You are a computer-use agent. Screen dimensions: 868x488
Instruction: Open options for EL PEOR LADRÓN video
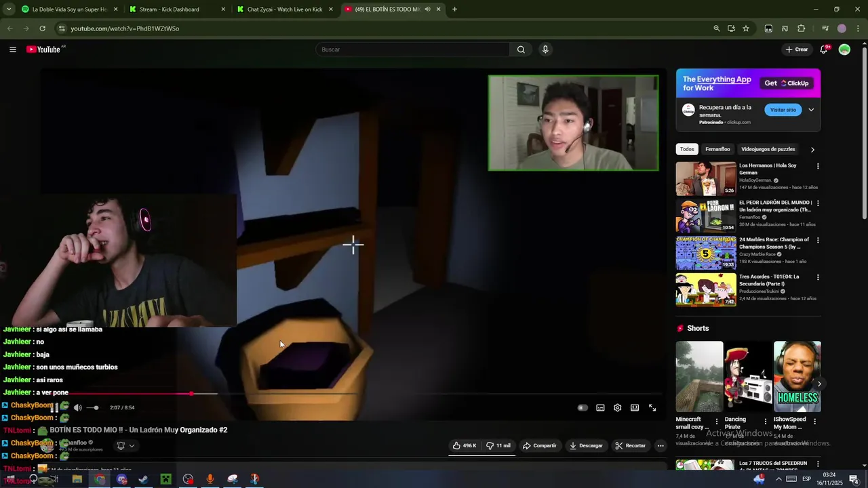point(818,203)
